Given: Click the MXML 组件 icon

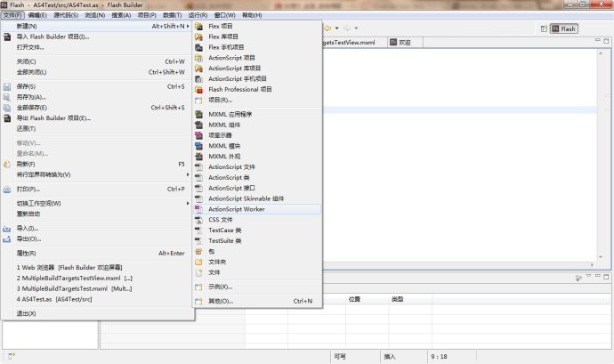Looking at the screenshot, I should click(199, 125).
